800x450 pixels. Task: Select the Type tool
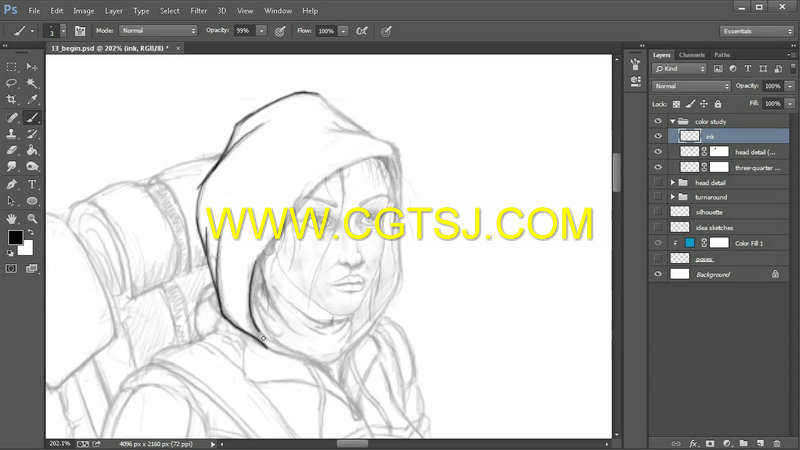(x=32, y=185)
